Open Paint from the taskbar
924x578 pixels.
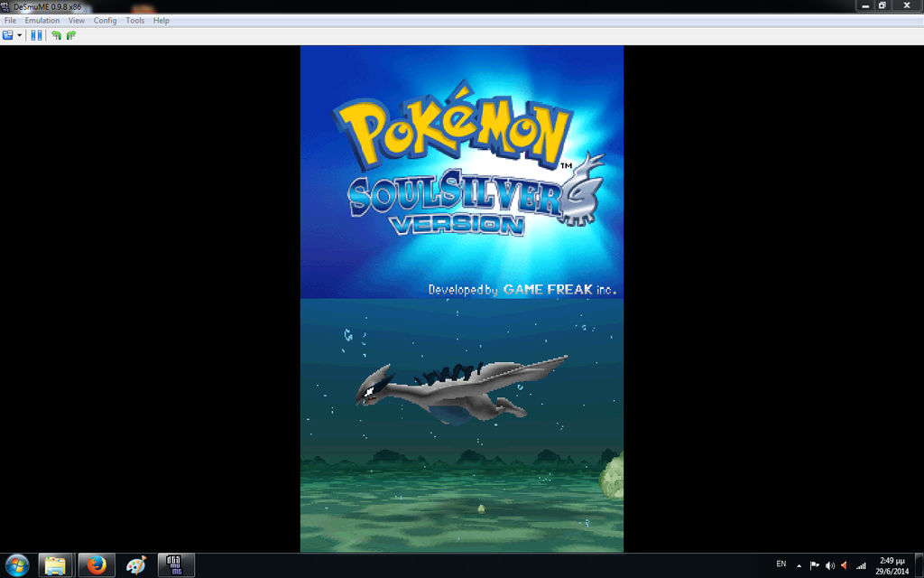136,565
